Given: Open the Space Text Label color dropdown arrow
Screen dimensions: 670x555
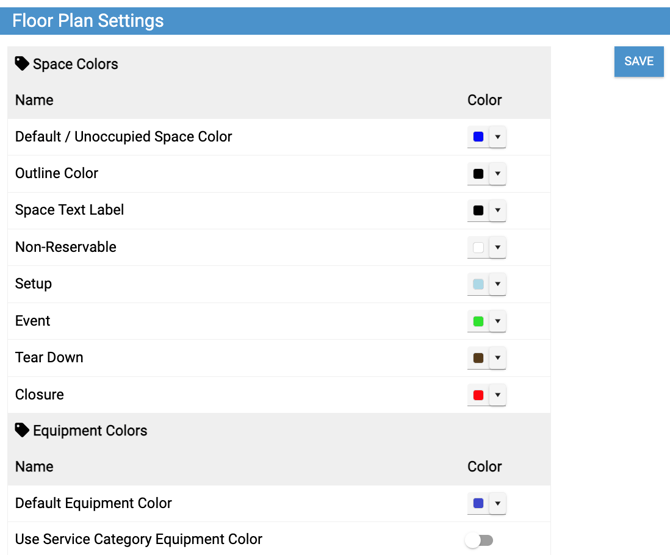Looking at the screenshot, I should 498,211.
